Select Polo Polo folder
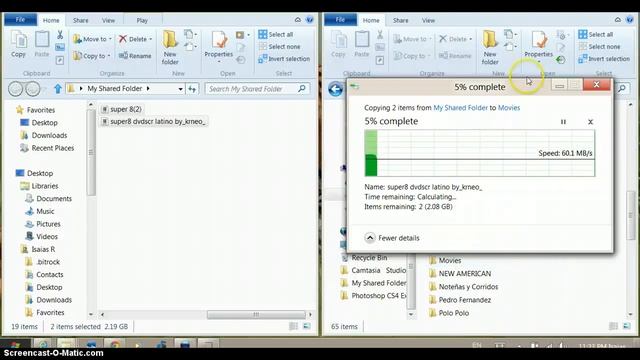Image resolution: width=640 pixels, height=360 pixels. (x=449, y=313)
